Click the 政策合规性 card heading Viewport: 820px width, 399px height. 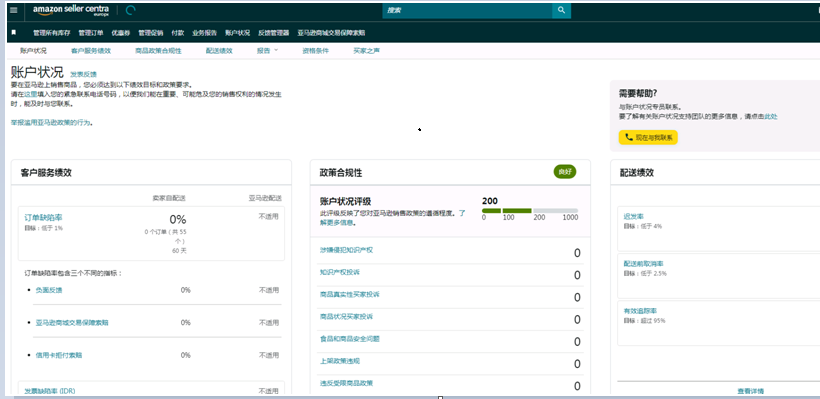tap(340, 173)
